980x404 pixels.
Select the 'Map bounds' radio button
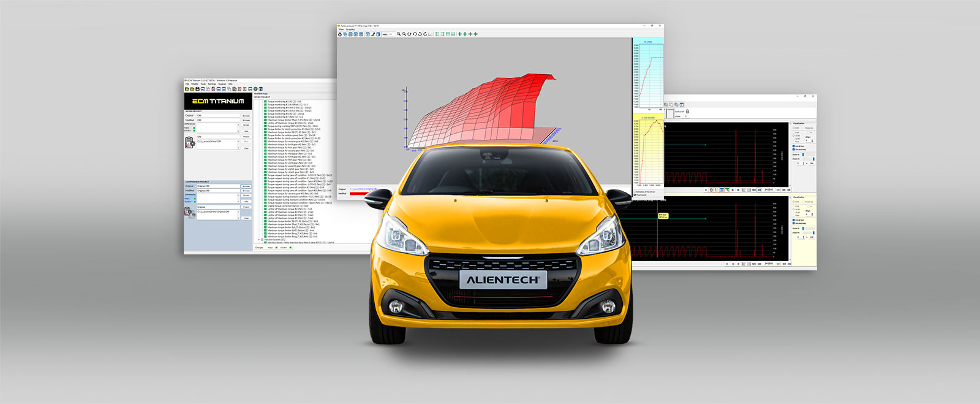click(x=634, y=195)
